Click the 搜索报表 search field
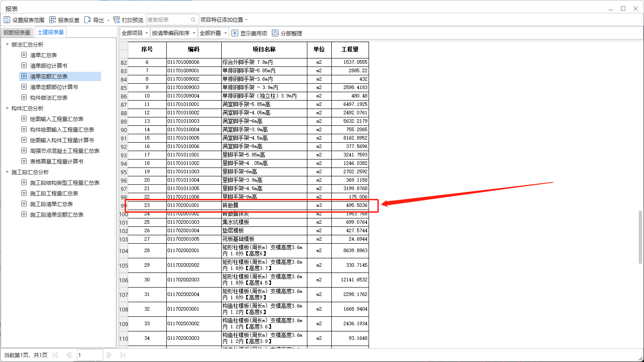This screenshot has height=362, width=644. pyautogui.click(x=172, y=20)
